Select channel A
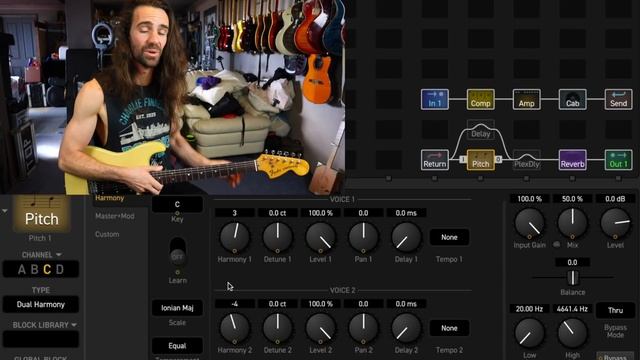Screen dimensions: 640x360 coord(22,269)
